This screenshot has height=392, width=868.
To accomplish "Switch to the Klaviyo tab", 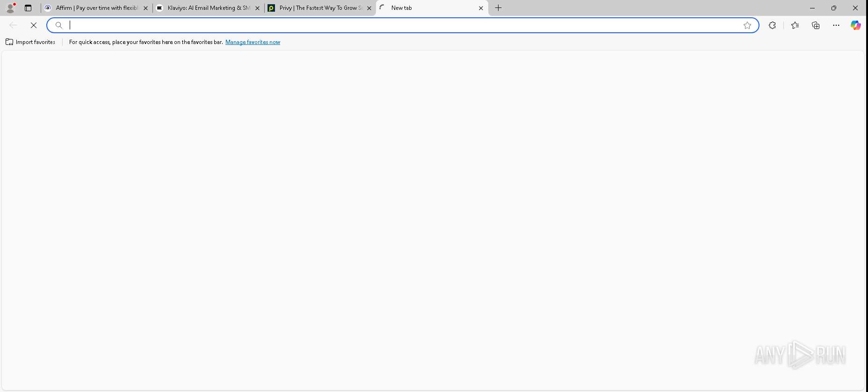I will click(x=209, y=8).
